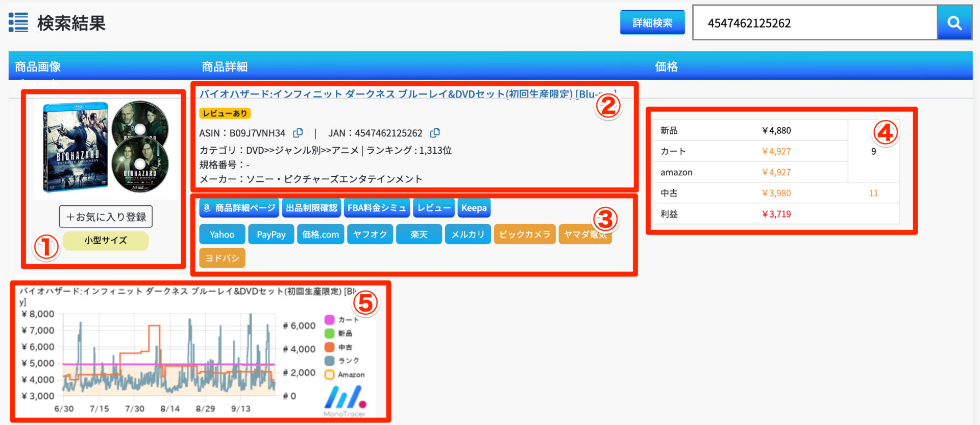This screenshot has width=980, height=425.
Task: Click the 商品画像 column header
Action: (x=38, y=66)
